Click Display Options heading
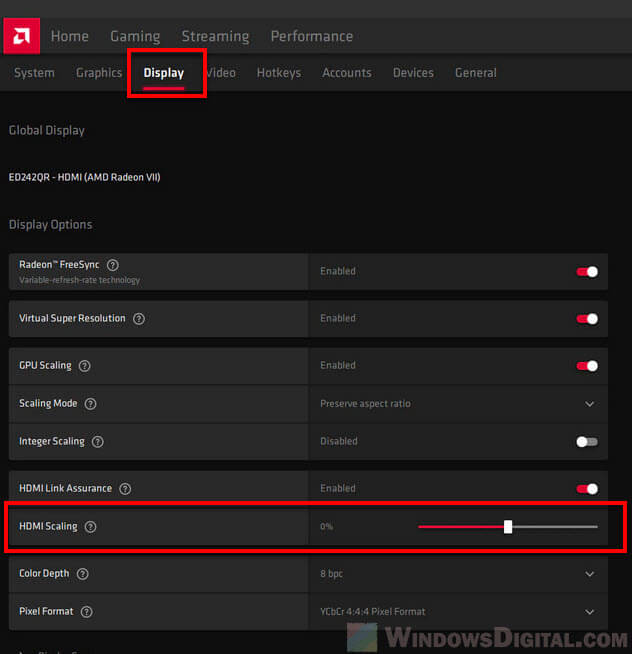Viewport: 632px width, 654px height. point(50,225)
